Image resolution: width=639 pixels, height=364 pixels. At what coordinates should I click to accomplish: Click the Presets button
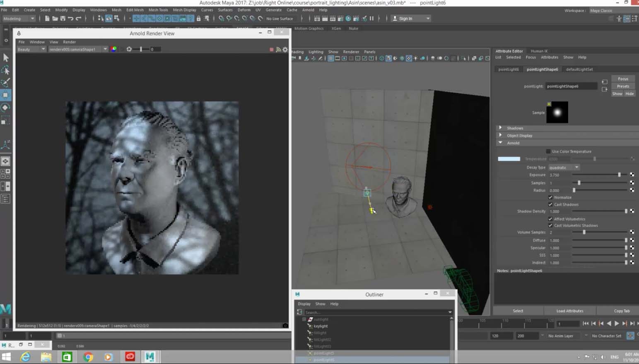[x=623, y=86]
